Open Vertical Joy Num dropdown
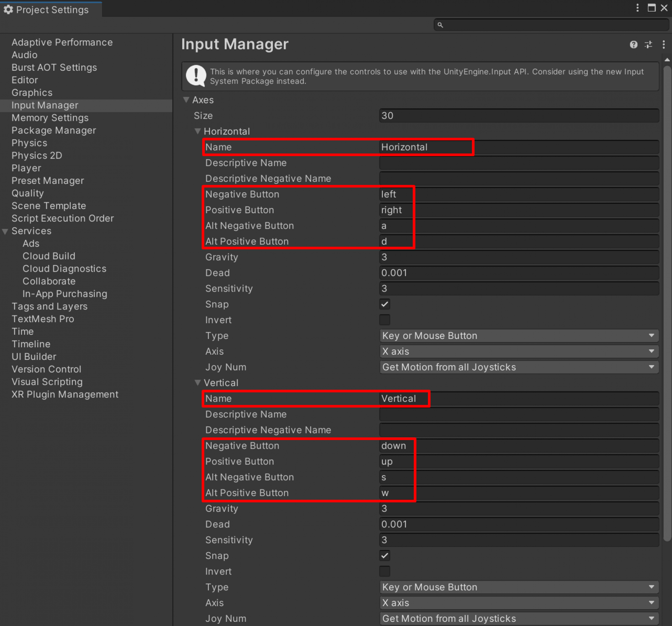This screenshot has width=672, height=626. pyautogui.click(x=519, y=619)
